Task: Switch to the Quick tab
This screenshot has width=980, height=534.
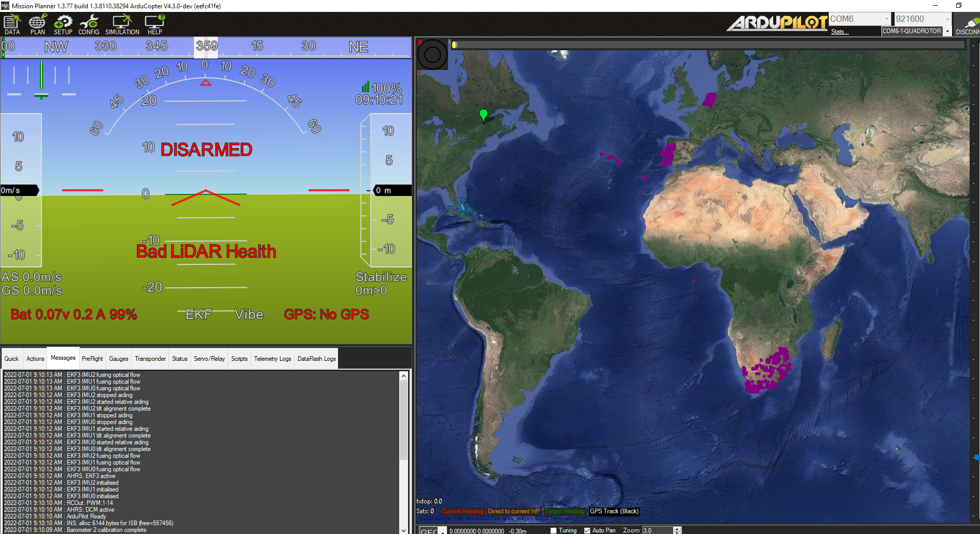Action: click(x=11, y=359)
